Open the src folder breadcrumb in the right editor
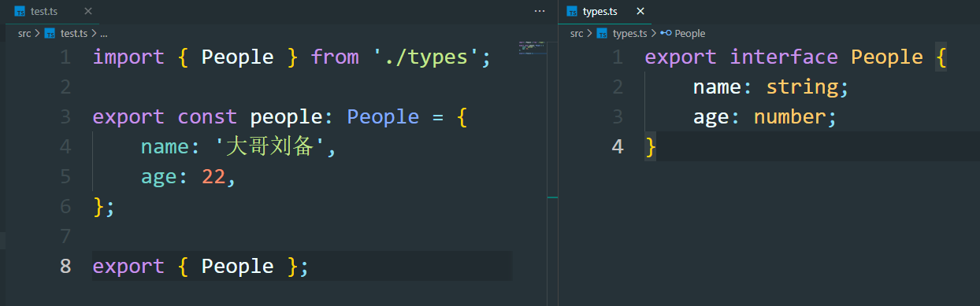The width and height of the screenshot is (980, 306). coord(577,33)
